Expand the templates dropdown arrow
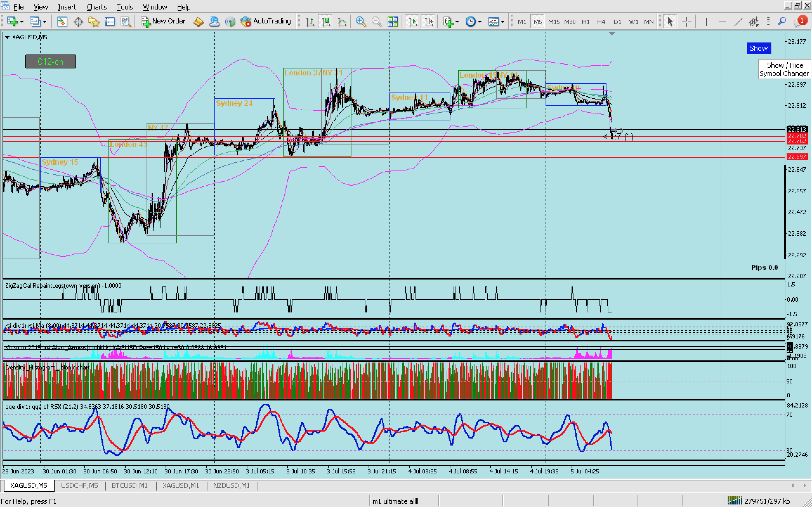This screenshot has width=812, height=507. pos(503,22)
